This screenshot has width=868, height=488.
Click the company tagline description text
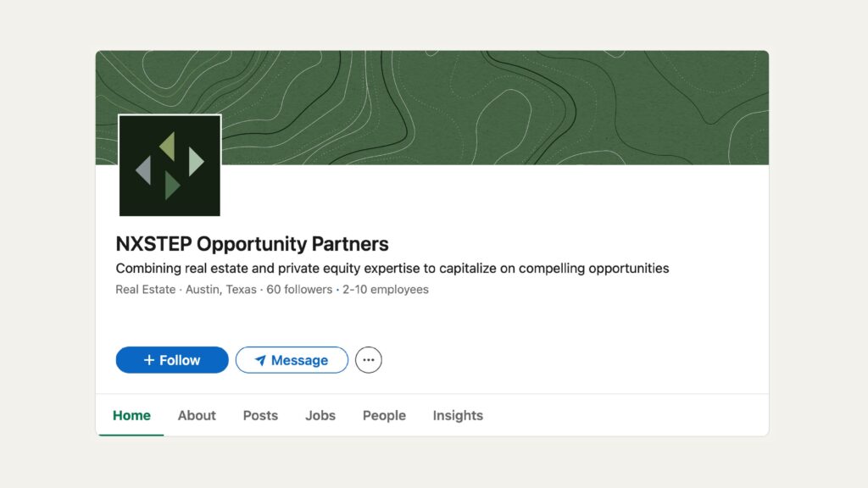pyautogui.click(x=392, y=269)
